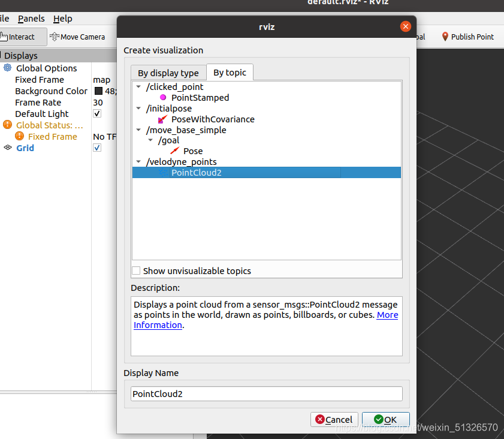Collapse the /clicked_point topic
This screenshot has width=504, height=439.
click(x=138, y=86)
